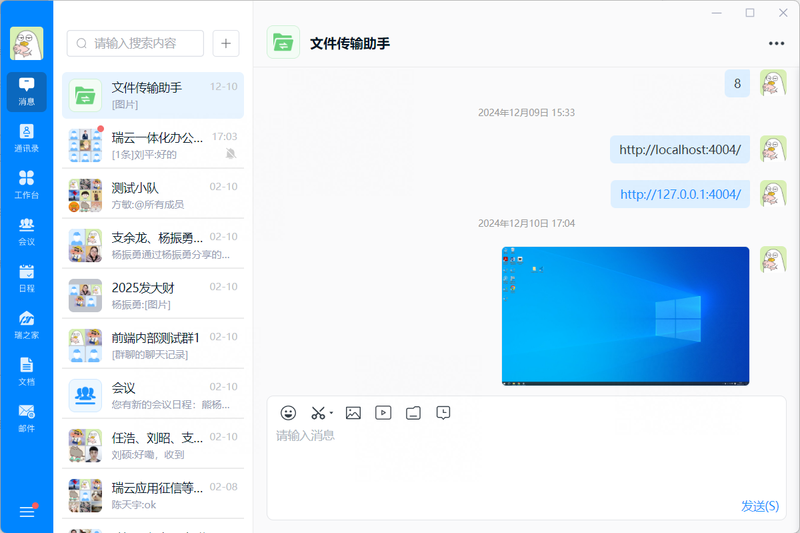This screenshot has width=800, height=533.
Task: Open the Windows desktop screenshot image
Action: click(x=626, y=316)
